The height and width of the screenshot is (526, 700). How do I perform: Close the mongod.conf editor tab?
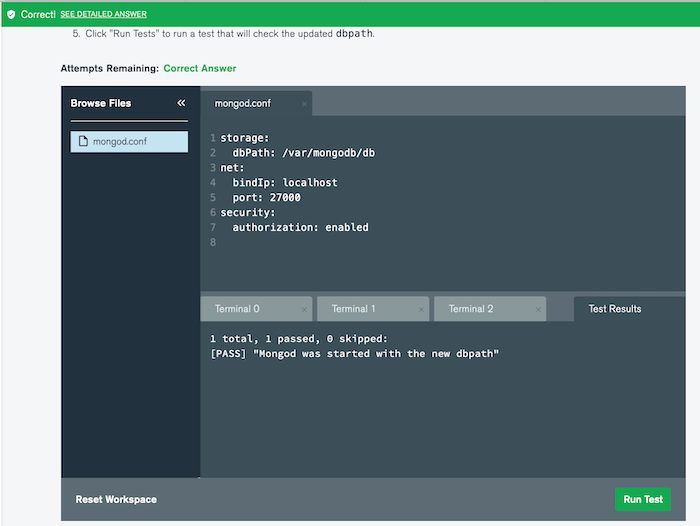(x=304, y=104)
